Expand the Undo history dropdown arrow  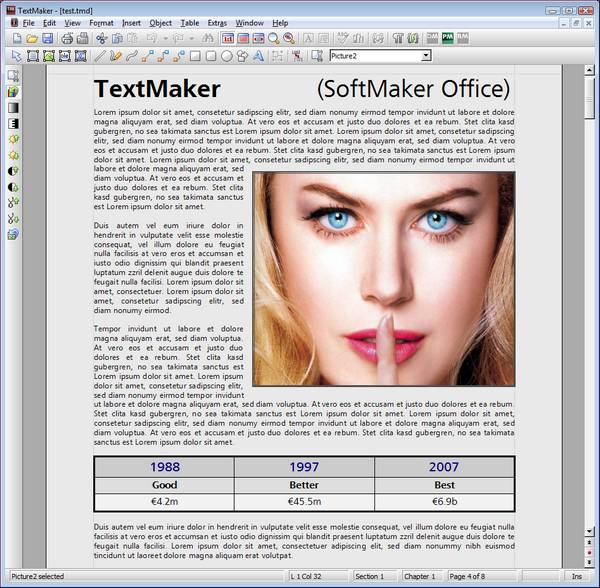[165, 38]
